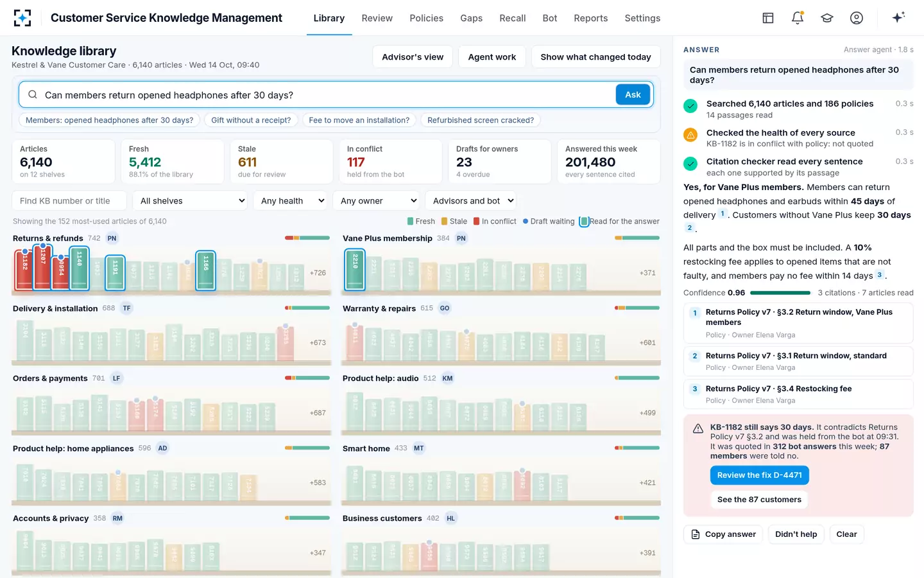Viewport: 924px width, 578px height.
Task: Expand the +371 more on Vane Plus shelf
Action: tap(647, 273)
